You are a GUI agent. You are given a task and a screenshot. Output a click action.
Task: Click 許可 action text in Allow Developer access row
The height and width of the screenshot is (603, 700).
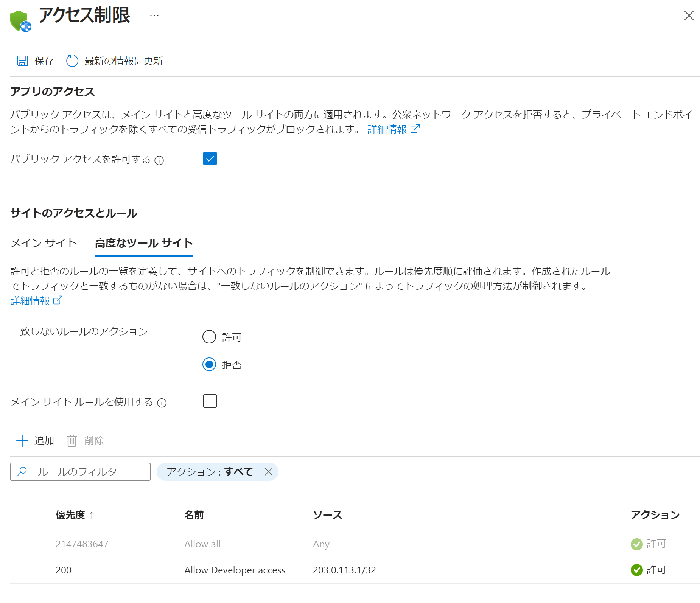click(656, 570)
